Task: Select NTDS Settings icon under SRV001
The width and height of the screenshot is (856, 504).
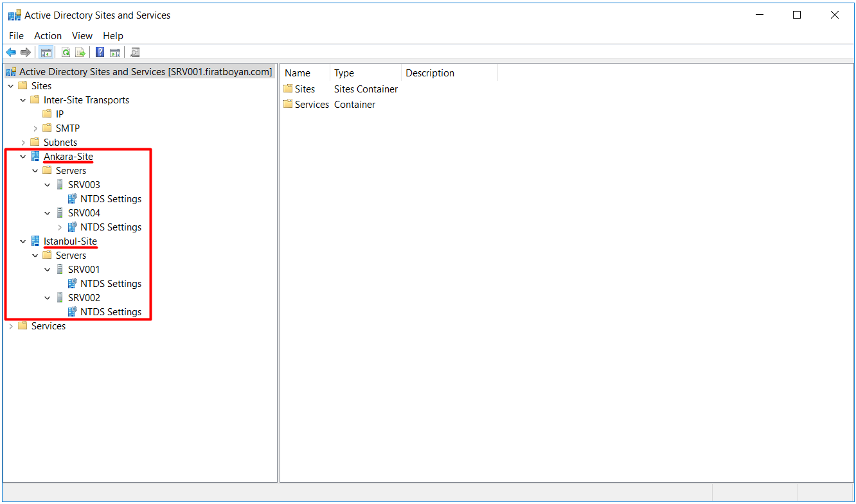Action: (x=72, y=283)
